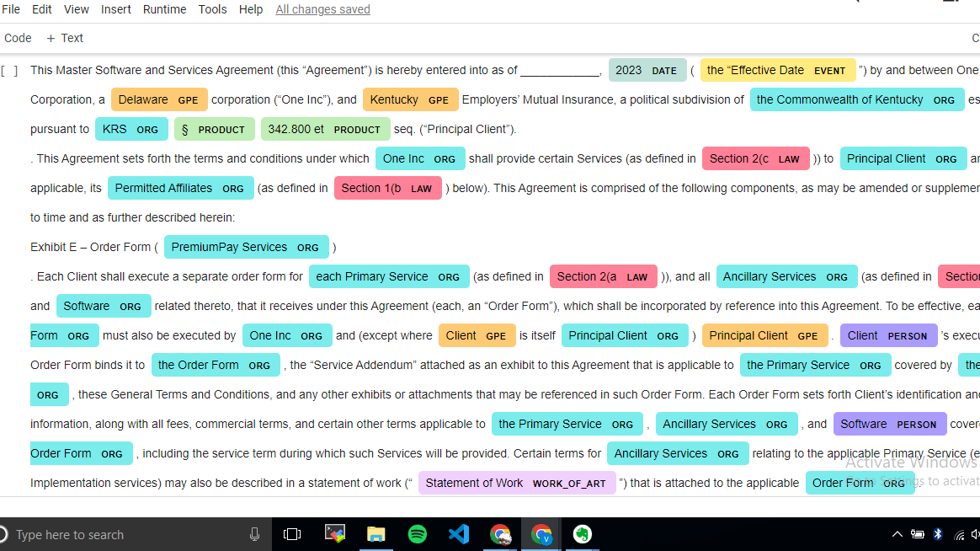Click the Task View icon
980x551 pixels.
point(292,534)
